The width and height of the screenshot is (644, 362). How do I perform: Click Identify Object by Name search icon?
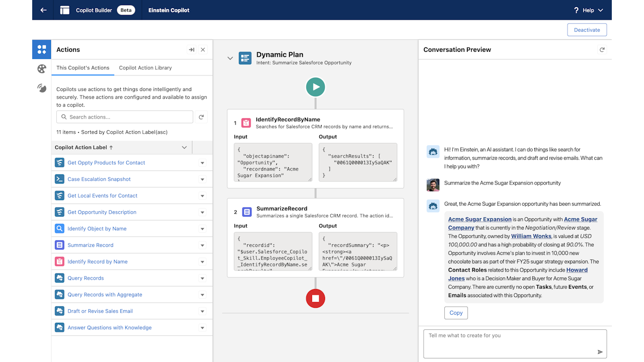tap(59, 228)
